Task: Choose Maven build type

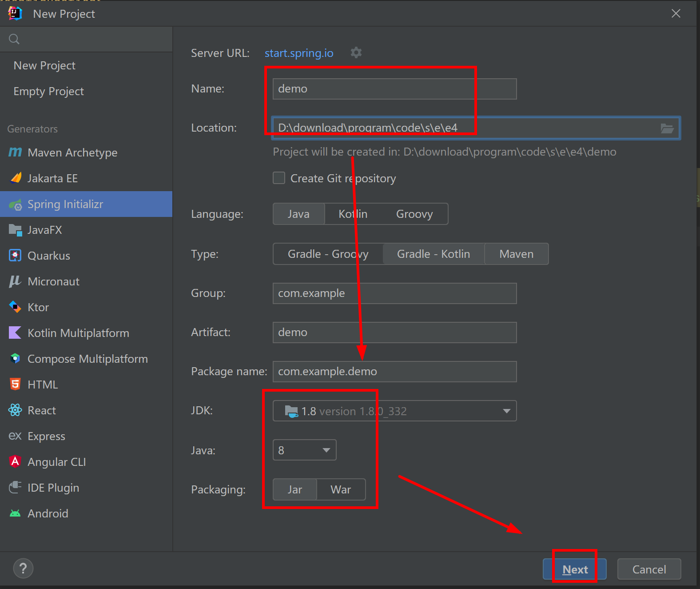Action: (517, 254)
